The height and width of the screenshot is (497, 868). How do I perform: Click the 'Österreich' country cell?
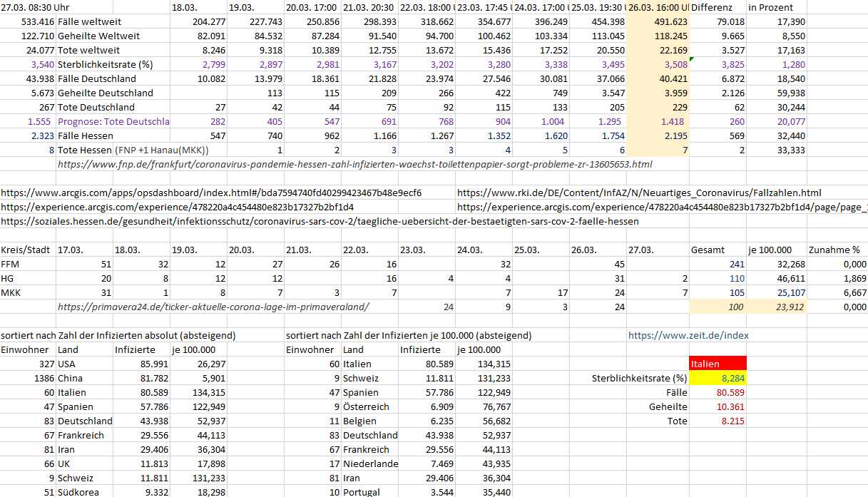click(366, 406)
